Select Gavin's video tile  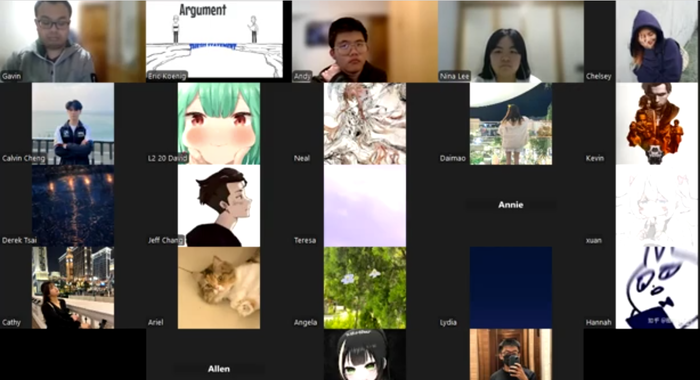pyautogui.click(x=73, y=41)
